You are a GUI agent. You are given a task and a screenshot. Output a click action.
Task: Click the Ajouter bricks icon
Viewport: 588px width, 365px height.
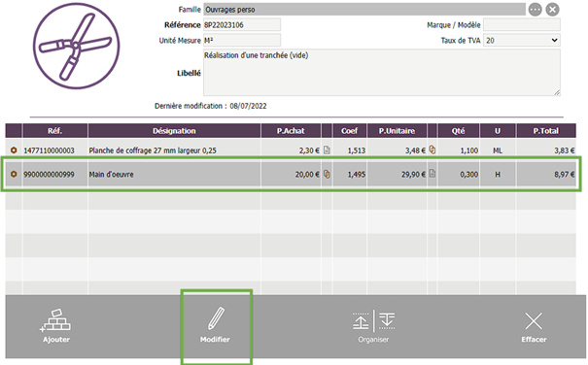coord(55,320)
